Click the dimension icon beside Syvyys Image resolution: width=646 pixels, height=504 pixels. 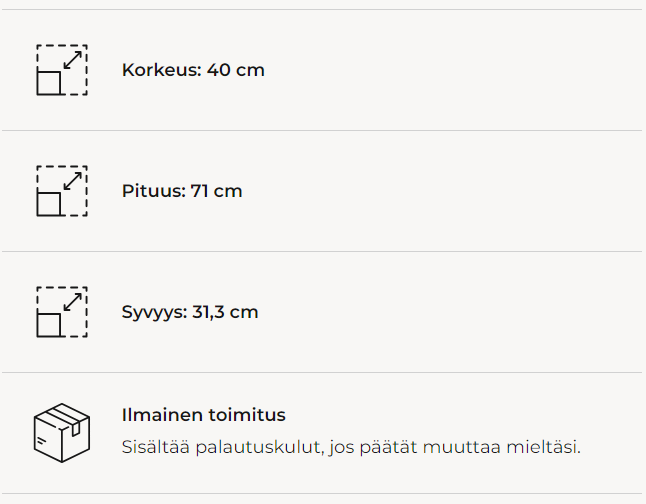click(61, 312)
